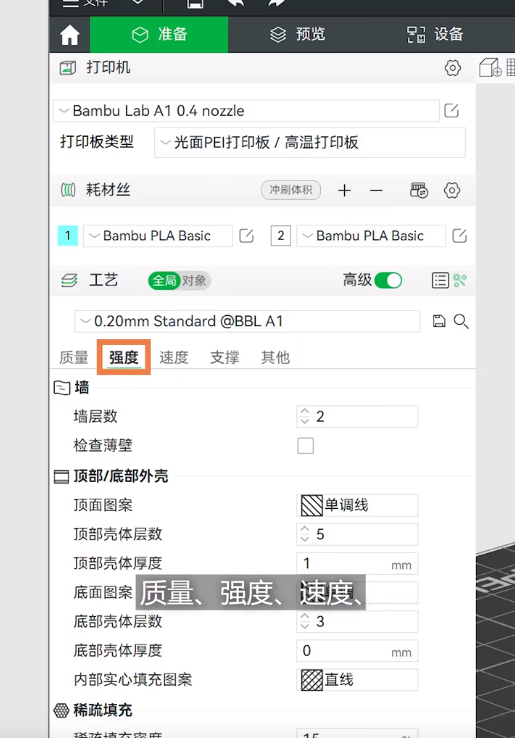Select filament slot 1 cyan color swatch
The image size is (515, 738).
point(68,235)
